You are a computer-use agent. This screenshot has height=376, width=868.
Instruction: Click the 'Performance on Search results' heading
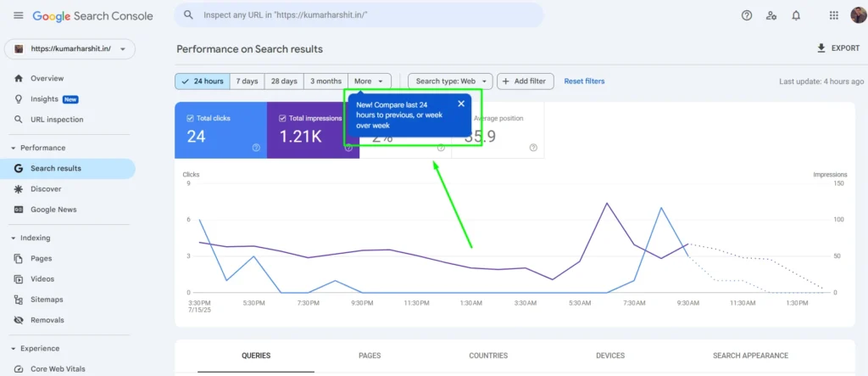[250, 48]
